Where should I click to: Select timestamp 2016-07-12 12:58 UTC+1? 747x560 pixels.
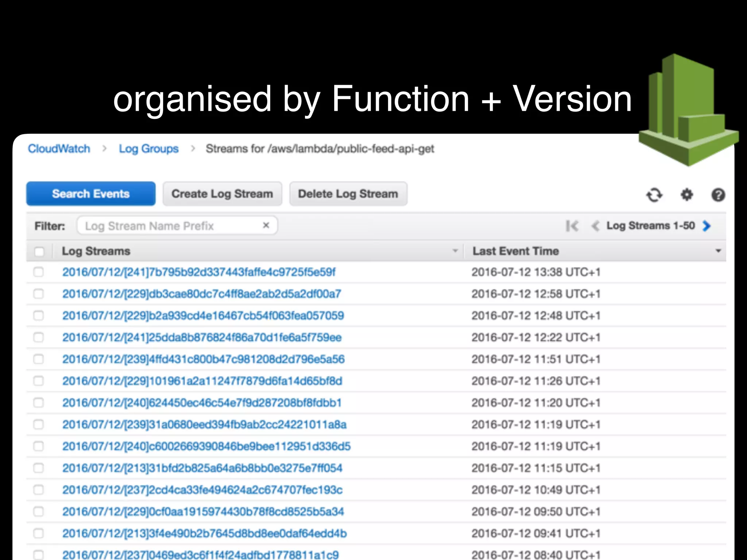(536, 294)
